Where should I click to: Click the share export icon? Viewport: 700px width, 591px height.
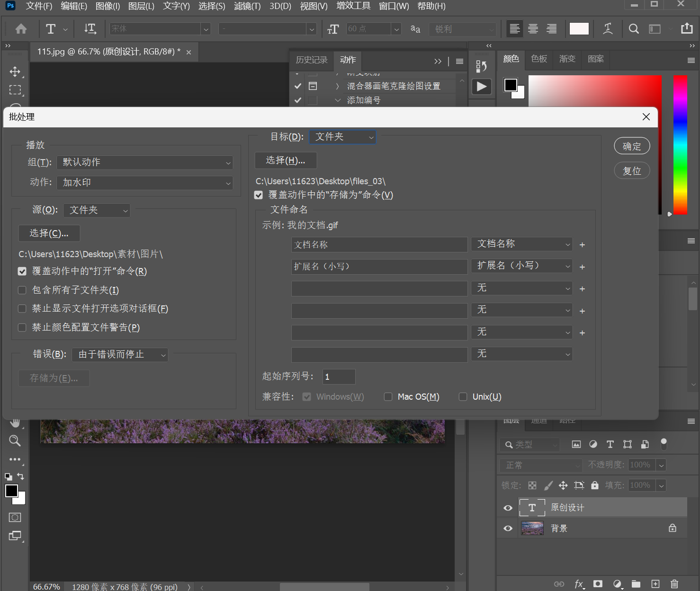point(687,28)
